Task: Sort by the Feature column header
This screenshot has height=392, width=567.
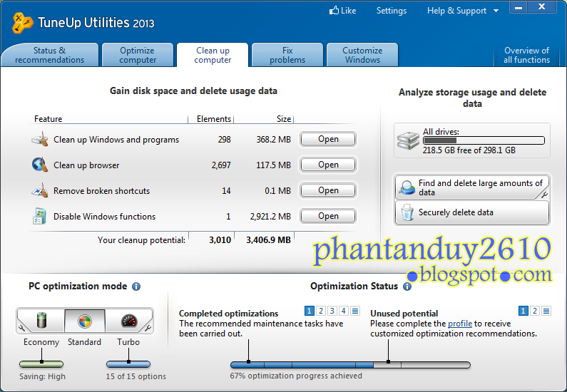Action: pos(108,119)
